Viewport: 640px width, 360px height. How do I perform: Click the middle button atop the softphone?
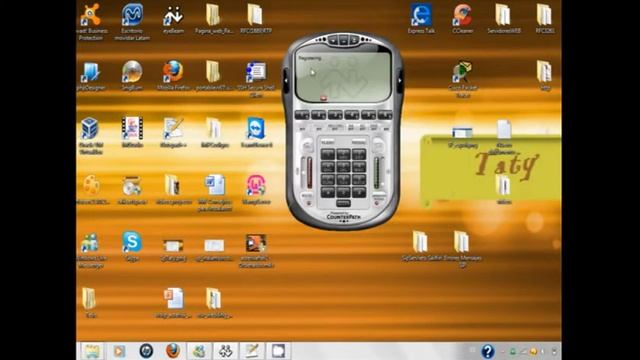pos(343,40)
